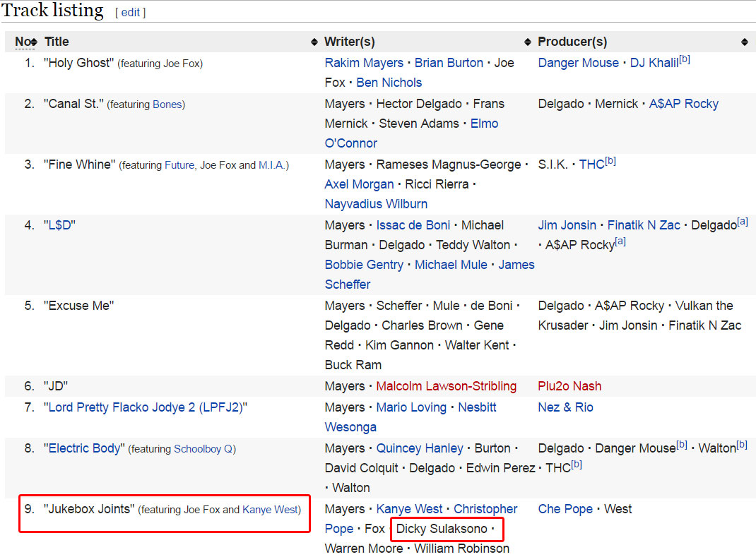Select the "Jukebox Joints" track title text
This screenshot has height=557, width=756.
point(89,509)
